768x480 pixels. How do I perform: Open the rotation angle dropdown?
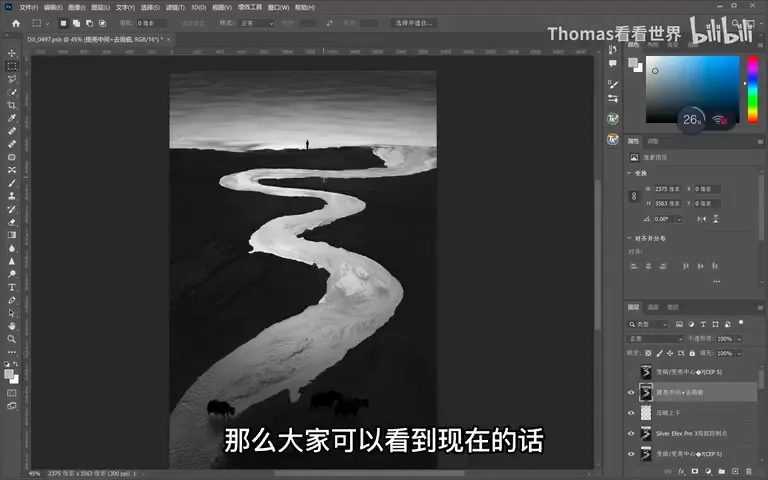click(679, 219)
